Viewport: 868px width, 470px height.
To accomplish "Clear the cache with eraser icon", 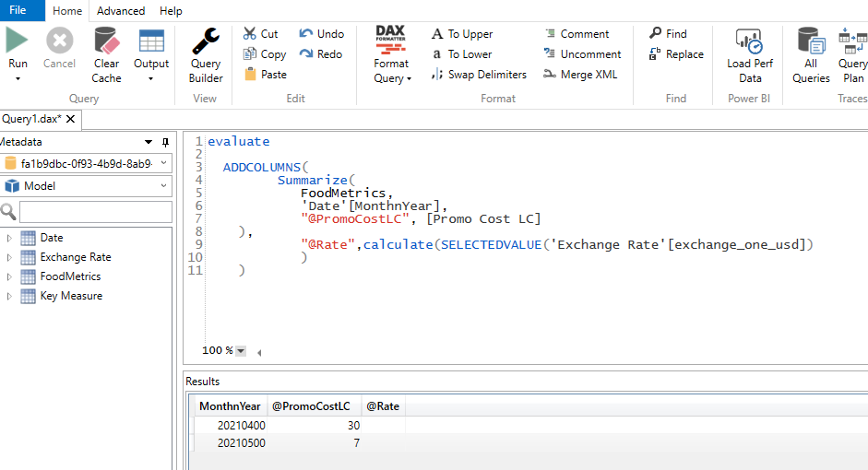I will (106, 55).
